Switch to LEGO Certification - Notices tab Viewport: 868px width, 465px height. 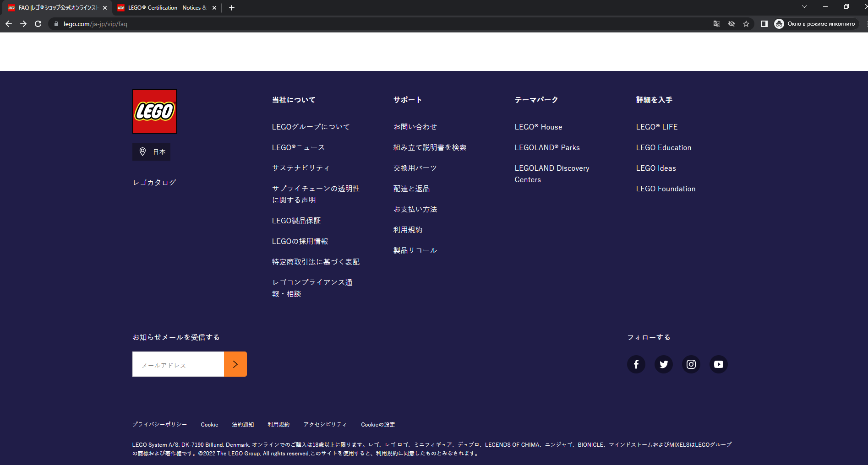tap(167, 8)
